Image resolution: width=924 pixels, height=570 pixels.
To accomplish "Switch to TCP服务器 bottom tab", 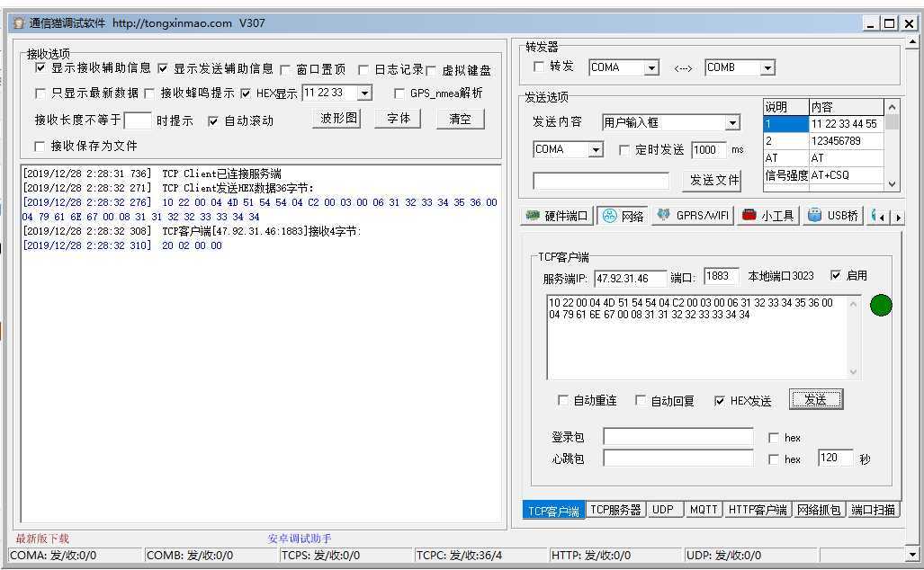I will pyautogui.click(x=615, y=510).
